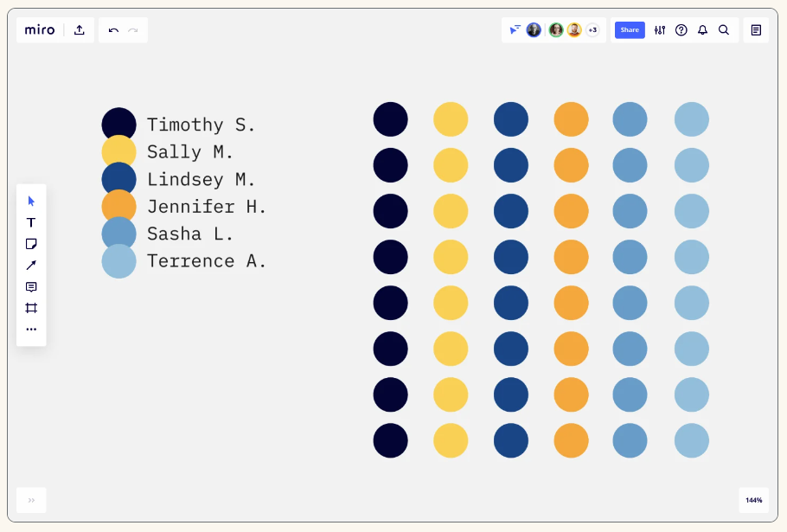
Task: Select the Frame tool
Action: (x=31, y=308)
